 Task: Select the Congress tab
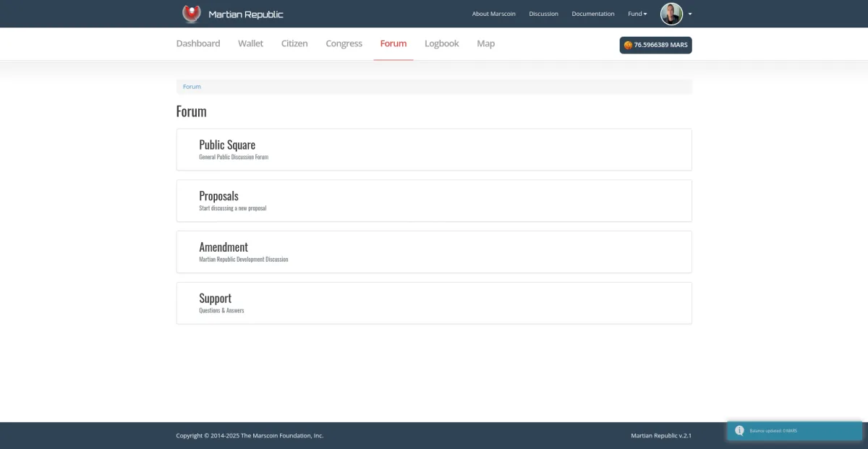[x=344, y=43]
